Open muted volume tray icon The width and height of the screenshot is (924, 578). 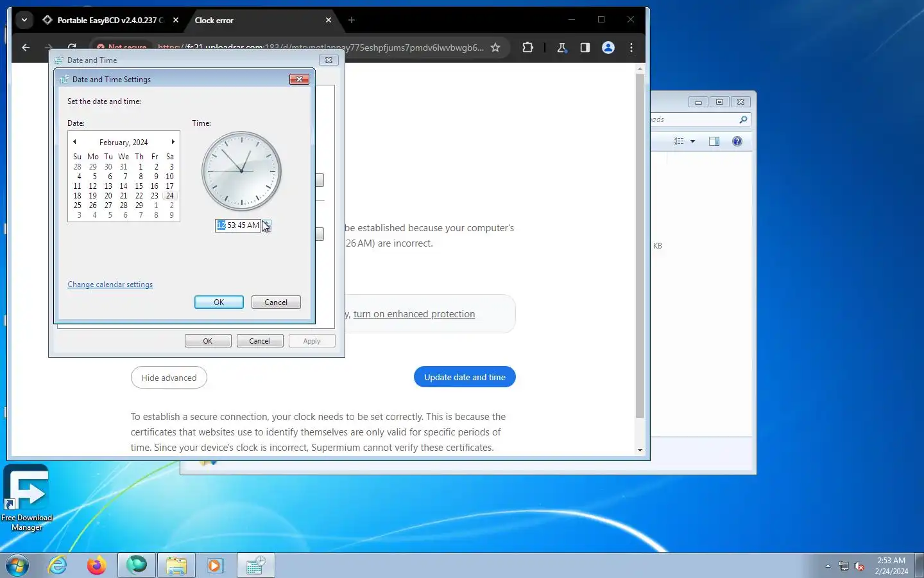point(860,566)
